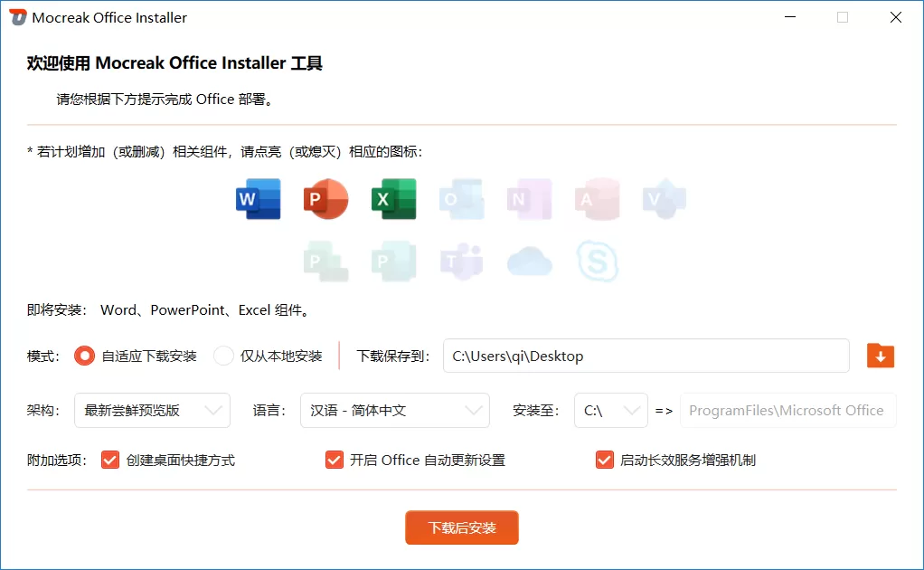Screen dimensions: 924x570
Task: Expand the 安装至 drive selector
Action: [611, 410]
